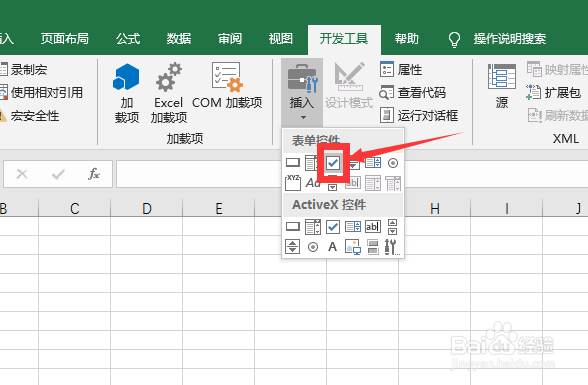
Task: Open the 插入 controls dropdown
Action: [302, 92]
